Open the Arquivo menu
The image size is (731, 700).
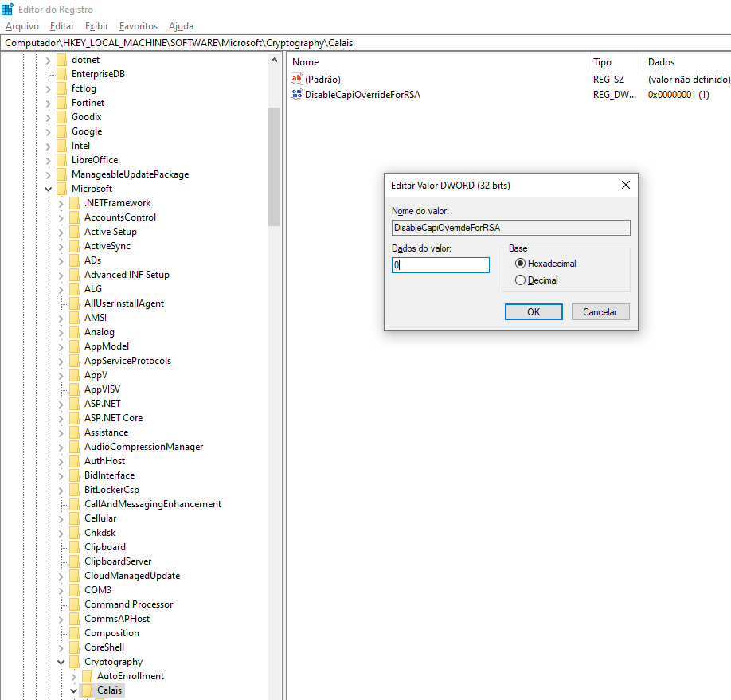pyautogui.click(x=22, y=26)
